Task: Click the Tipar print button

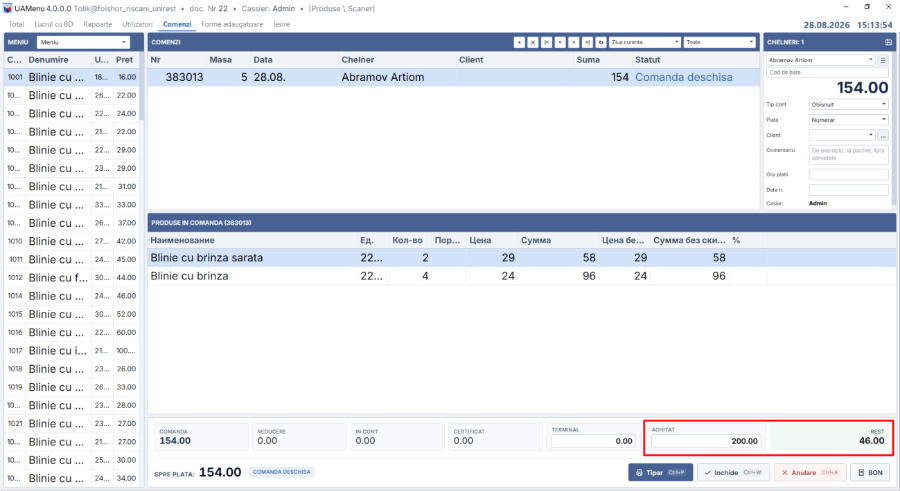Action: coord(661,473)
